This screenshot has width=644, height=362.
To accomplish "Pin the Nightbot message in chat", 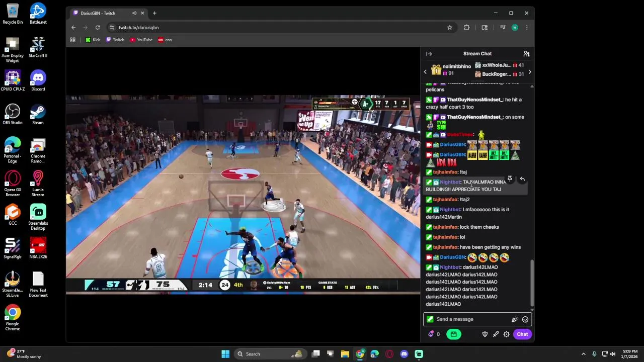I will coord(510,179).
